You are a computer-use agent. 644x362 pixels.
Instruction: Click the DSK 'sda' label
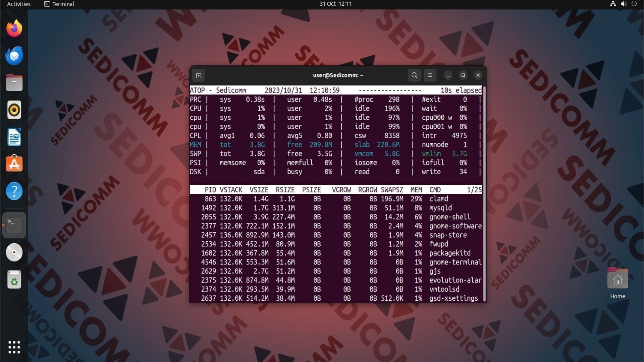click(x=259, y=172)
